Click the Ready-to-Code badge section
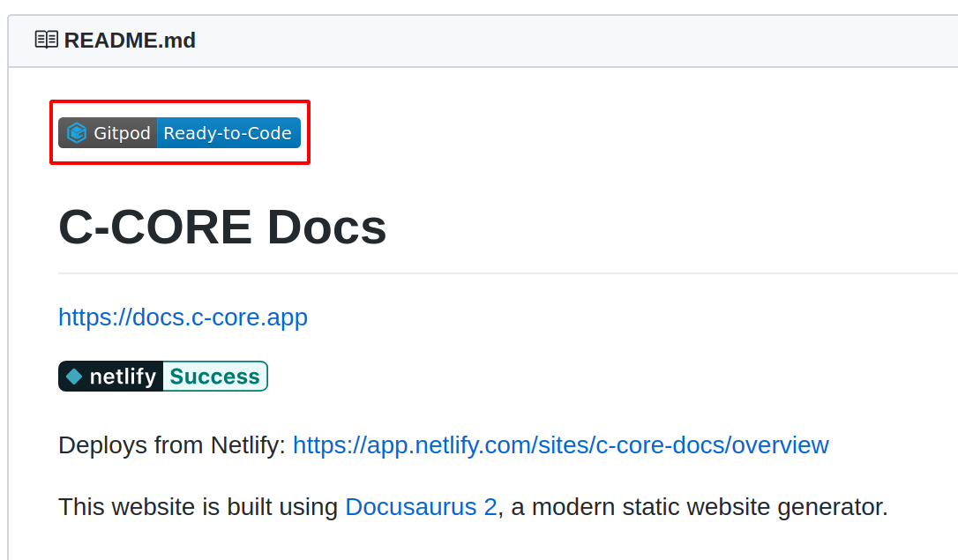The image size is (958, 560). coord(228,133)
